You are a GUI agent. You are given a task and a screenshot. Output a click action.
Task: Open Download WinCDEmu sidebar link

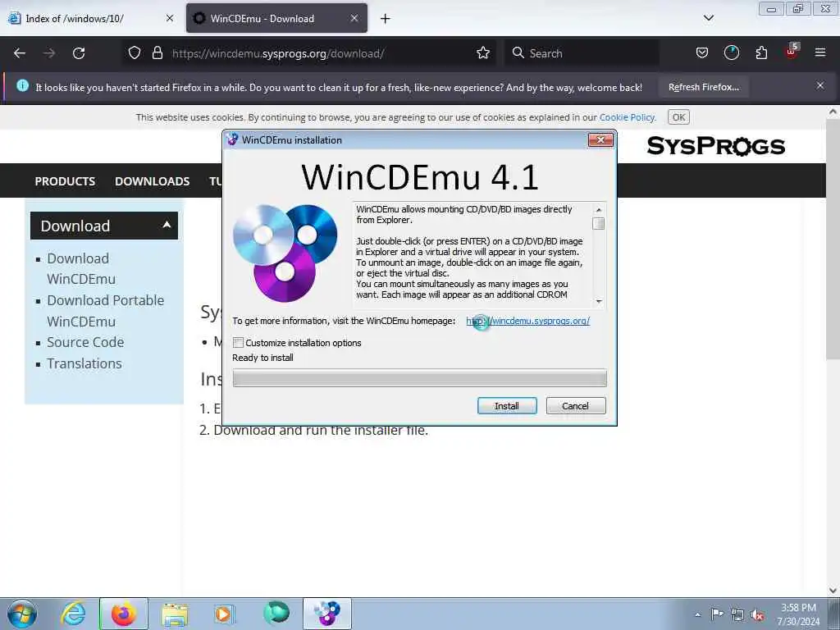[x=81, y=269]
